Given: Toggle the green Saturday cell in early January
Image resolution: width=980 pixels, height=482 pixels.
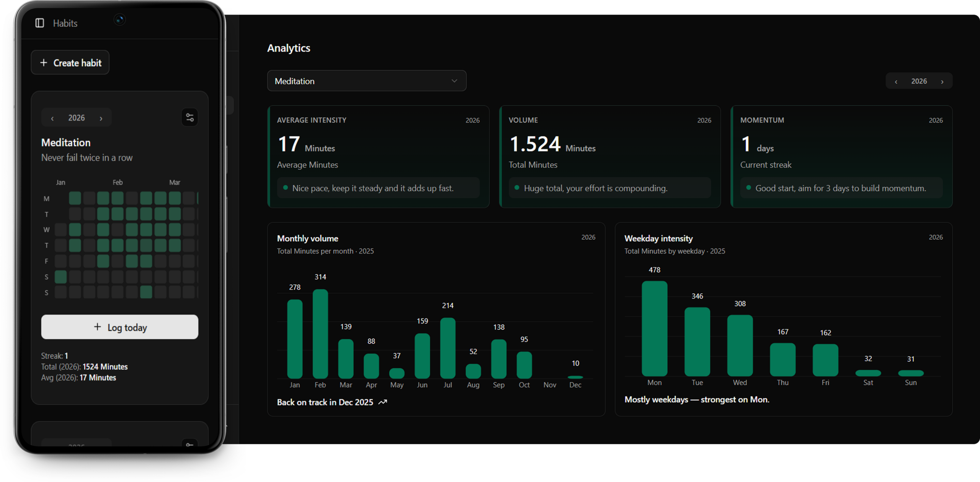Looking at the screenshot, I should point(60,277).
